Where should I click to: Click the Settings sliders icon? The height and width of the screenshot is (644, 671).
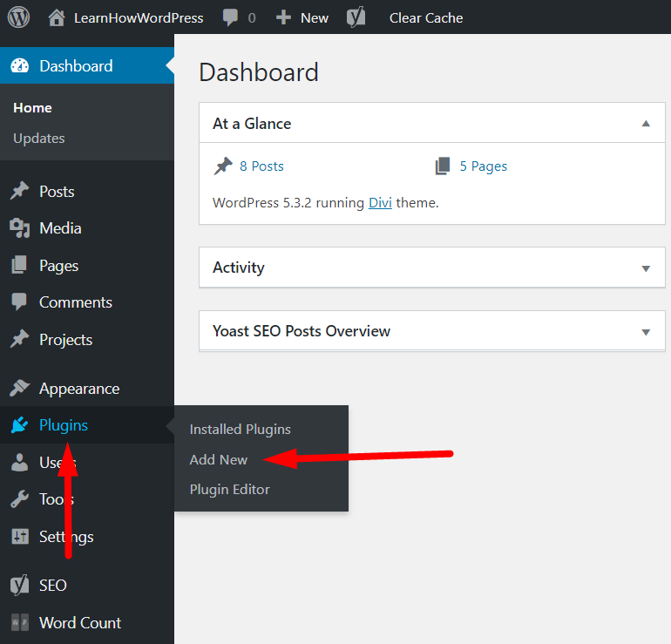[x=20, y=536]
